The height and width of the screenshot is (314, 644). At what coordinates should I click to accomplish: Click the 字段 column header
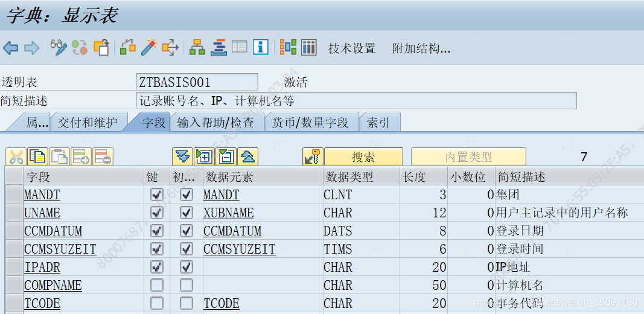click(84, 177)
